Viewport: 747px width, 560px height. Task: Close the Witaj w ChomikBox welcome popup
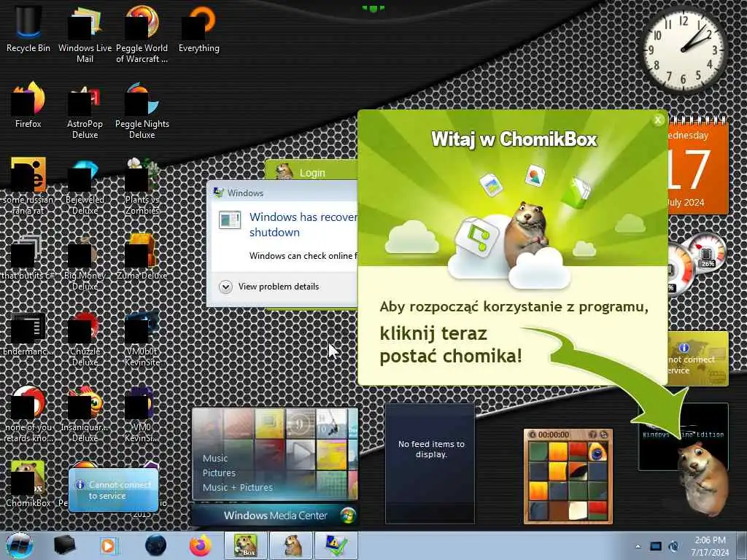pos(658,120)
